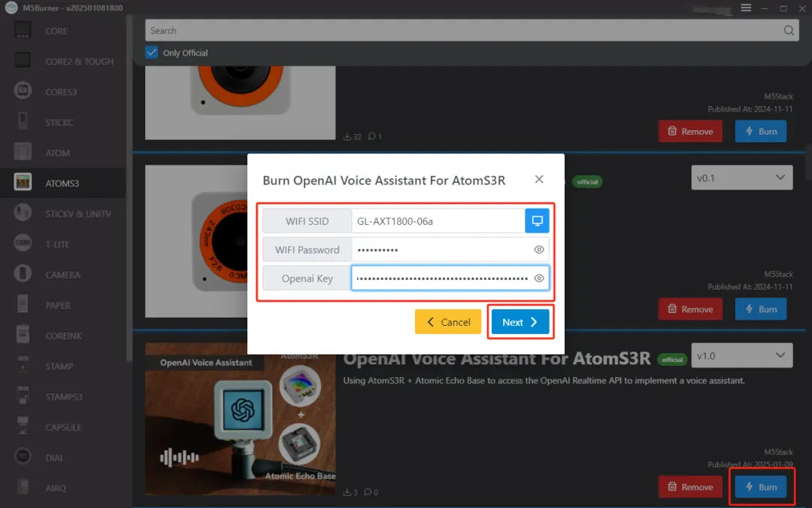
Task: Open the v0.1 version dropdown
Action: coord(741,178)
